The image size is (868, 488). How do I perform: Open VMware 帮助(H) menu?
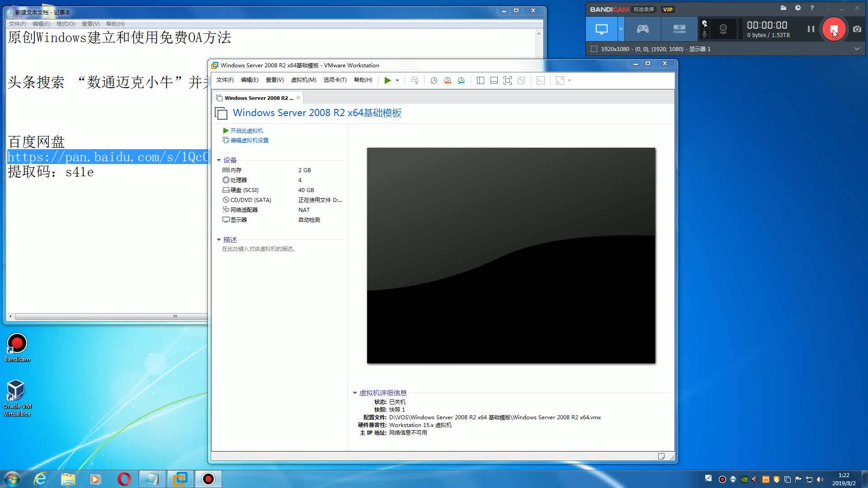pyautogui.click(x=363, y=80)
